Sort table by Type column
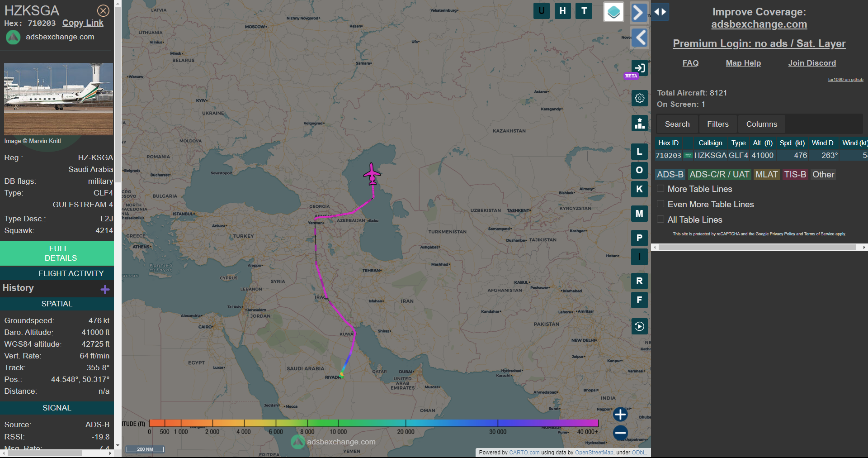Screen dimensions: 868x458 click(739, 143)
